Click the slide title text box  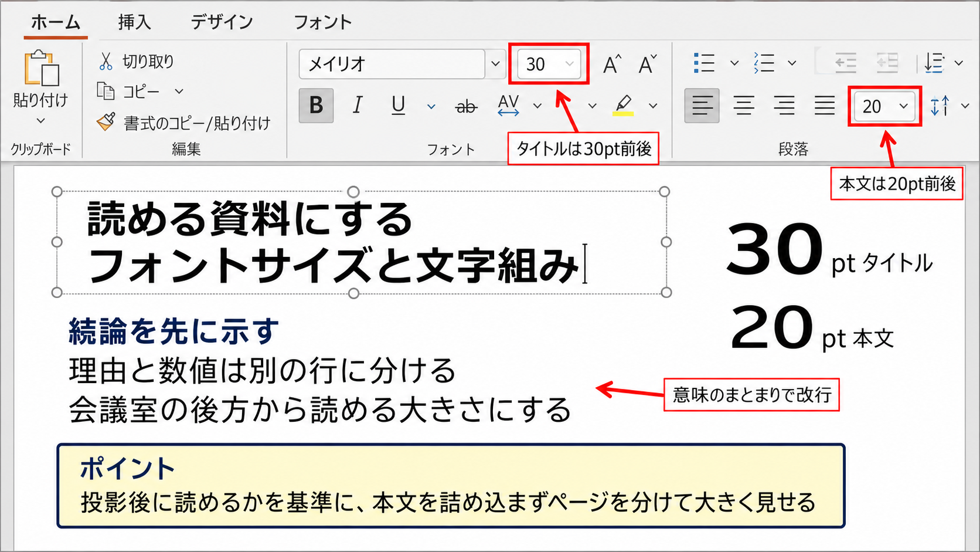(362, 242)
